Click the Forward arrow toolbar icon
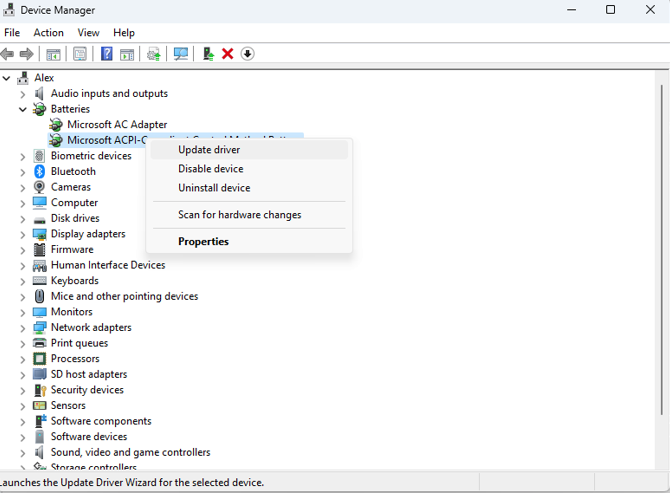 26,54
